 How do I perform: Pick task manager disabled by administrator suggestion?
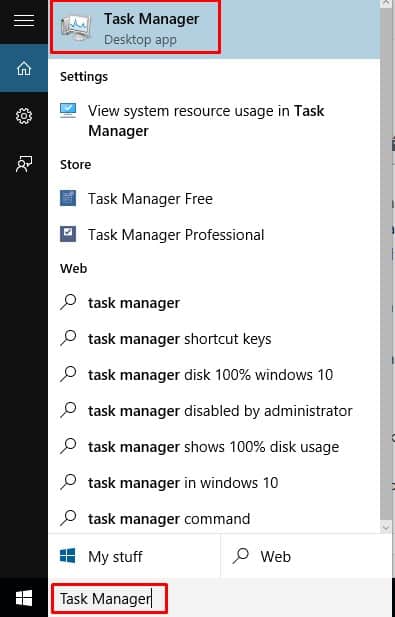click(x=214, y=411)
